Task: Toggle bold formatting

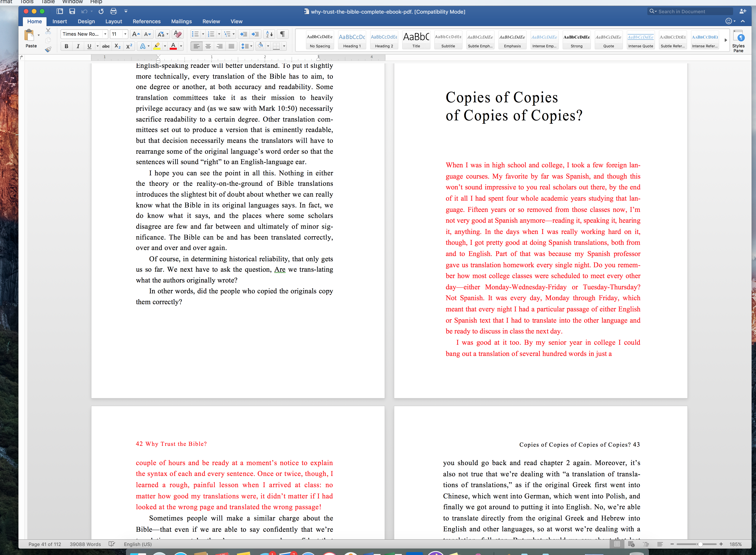Action: click(x=66, y=46)
